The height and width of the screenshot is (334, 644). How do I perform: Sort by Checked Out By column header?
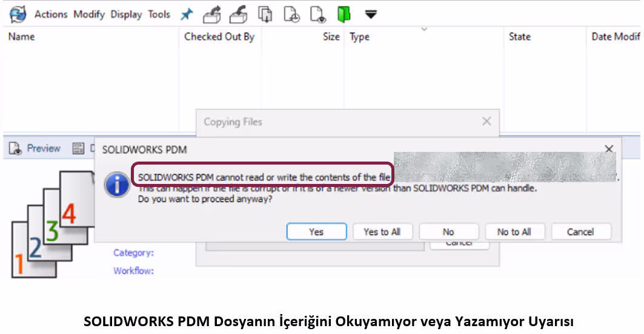point(219,37)
